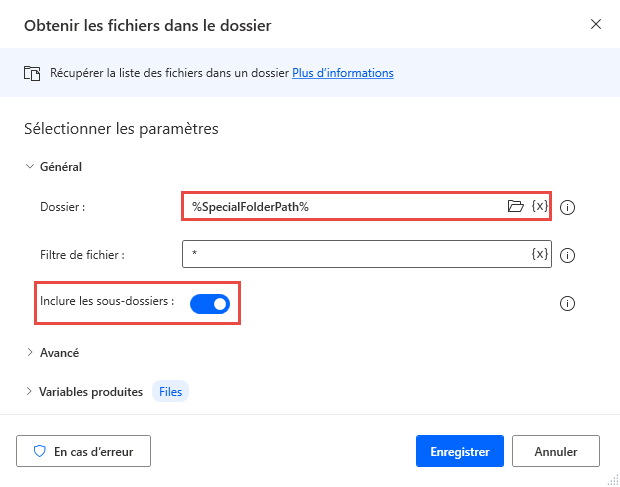Click the files icon in the info banner
Screen dimensions: 620x487
point(32,73)
